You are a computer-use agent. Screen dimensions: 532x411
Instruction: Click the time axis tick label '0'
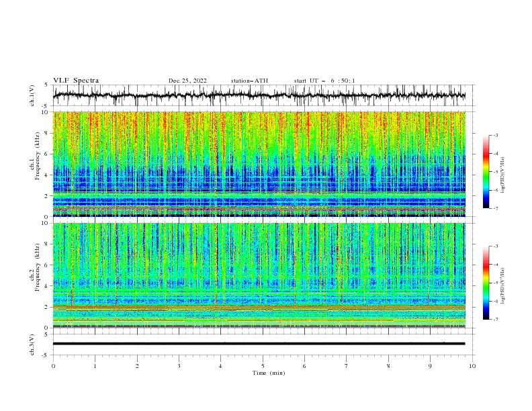[x=53, y=366]
